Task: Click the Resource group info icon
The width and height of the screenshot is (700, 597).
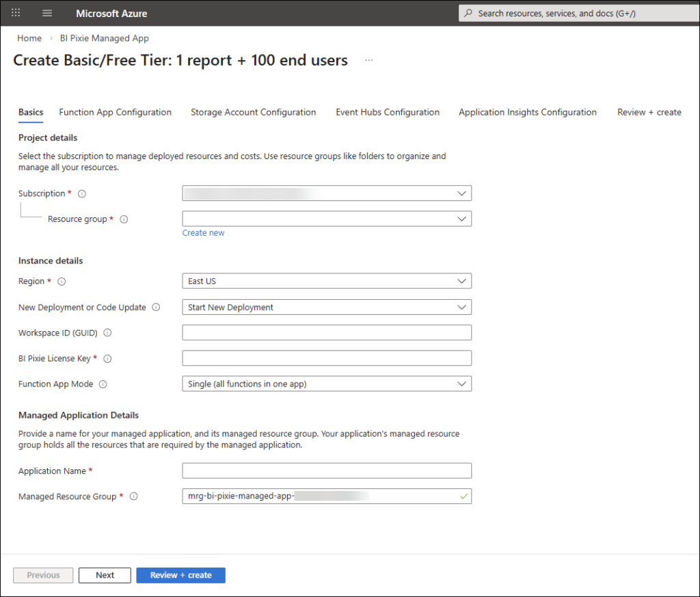Action: click(124, 219)
